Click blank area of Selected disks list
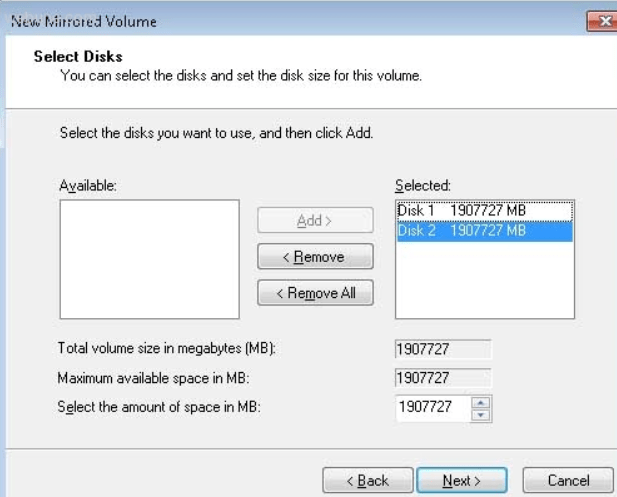Viewport: 617px width, 497px height. [x=484, y=280]
